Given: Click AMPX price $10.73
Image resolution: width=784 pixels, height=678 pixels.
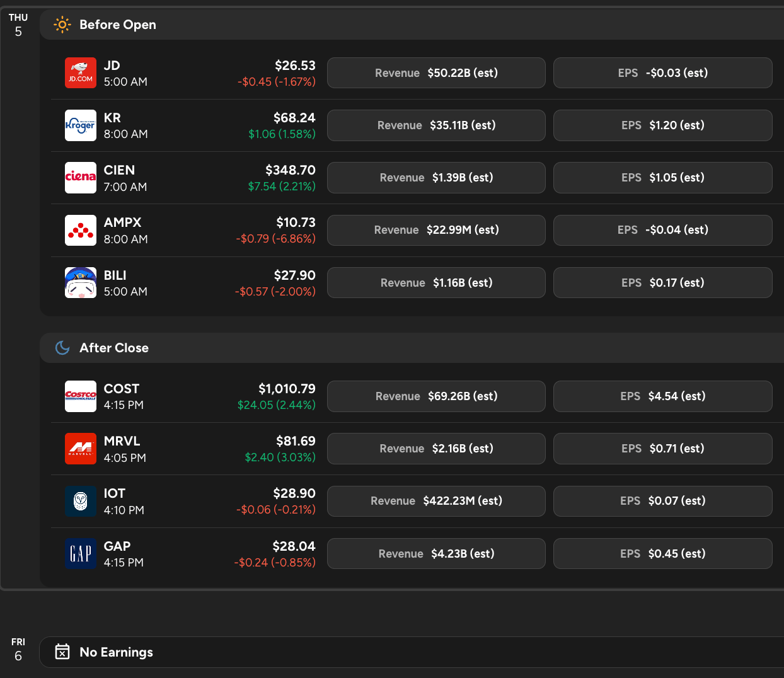Looking at the screenshot, I should pos(296,222).
